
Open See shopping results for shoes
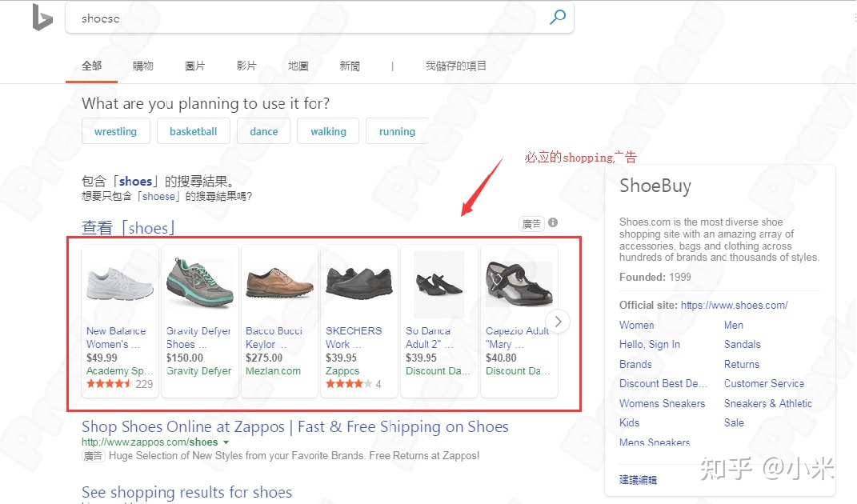pos(187,492)
